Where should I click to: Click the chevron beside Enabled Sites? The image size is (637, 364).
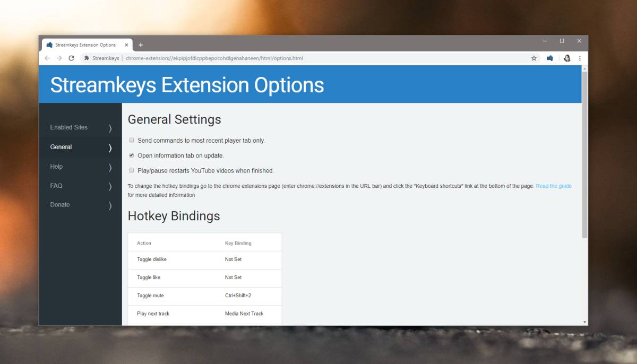(x=110, y=128)
